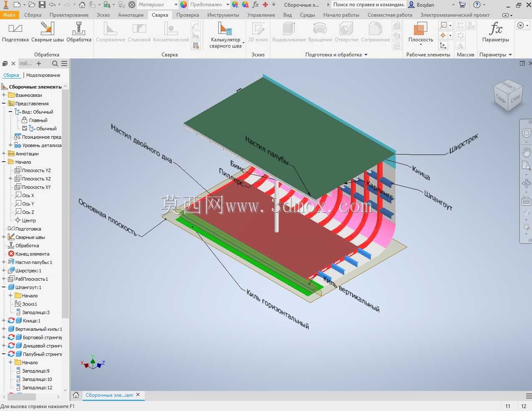The width and height of the screenshot is (532, 411).
Task: Click the home icon on document tab bar
Action: (76, 395)
